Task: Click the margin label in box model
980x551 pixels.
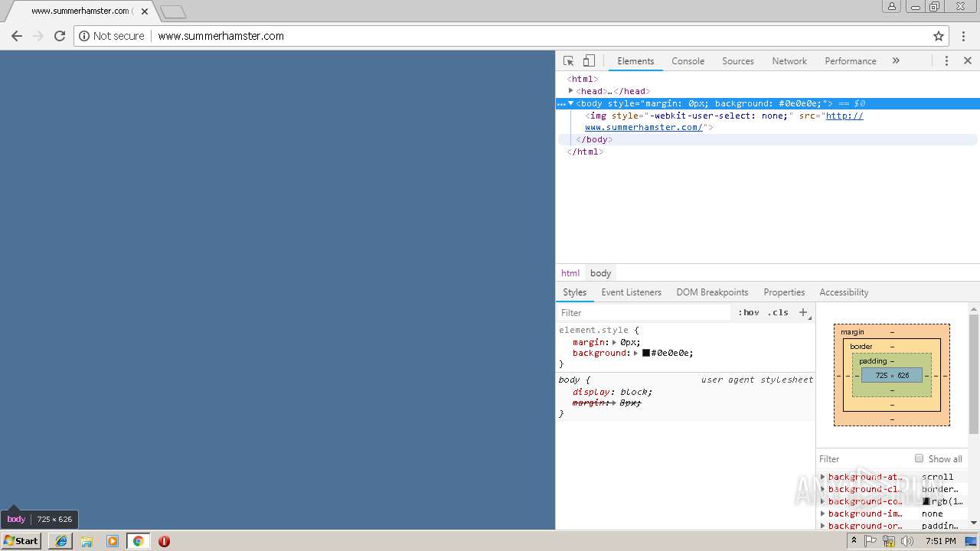Action: [x=852, y=332]
